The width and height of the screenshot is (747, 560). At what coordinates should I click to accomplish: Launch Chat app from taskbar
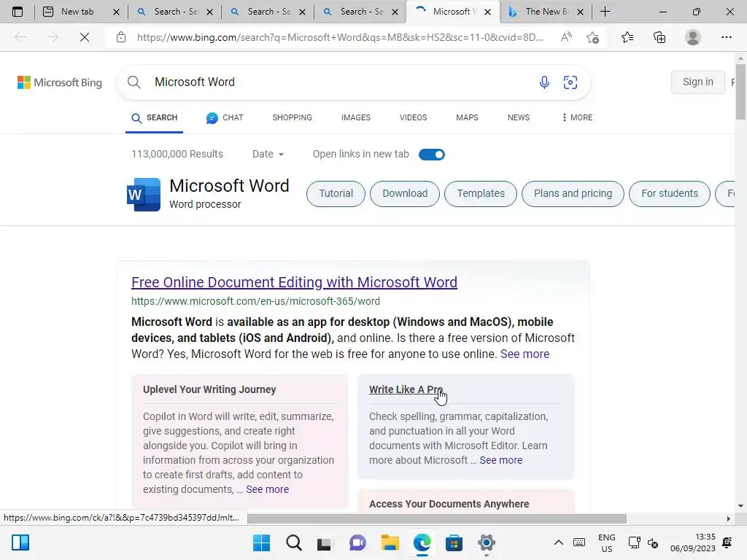pyautogui.click(x=357, y=542)
